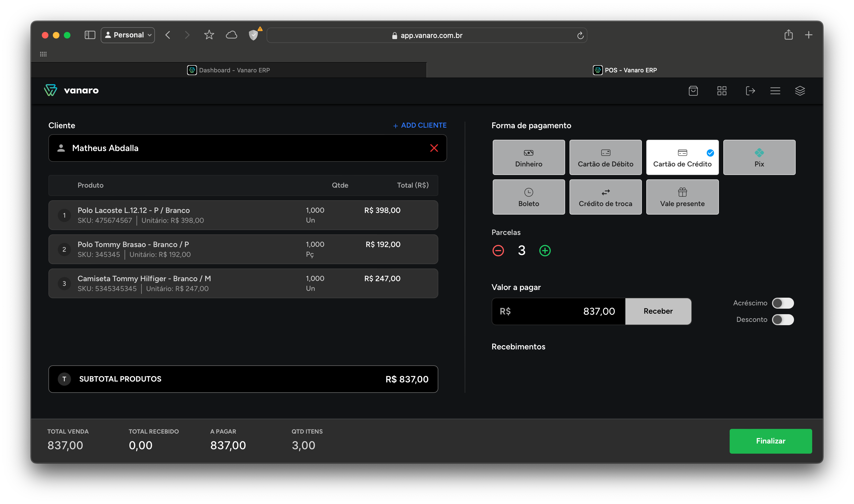Click the TOTAL RECEBIDO 0,00 value

[x=140, y=445]
